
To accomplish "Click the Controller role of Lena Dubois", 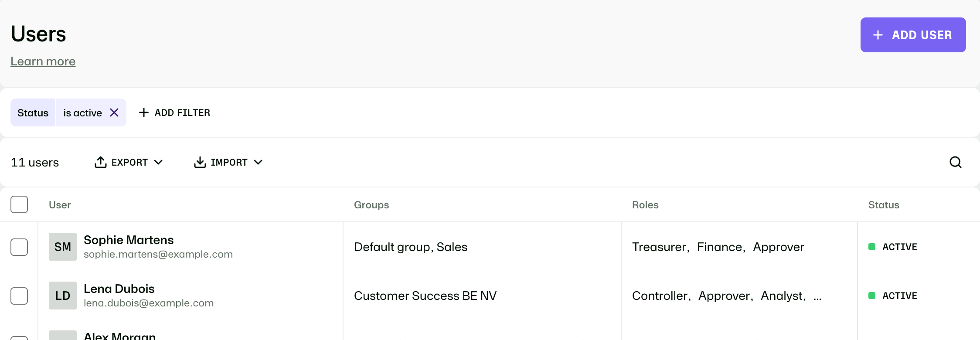I will click(x=660, y=296).
